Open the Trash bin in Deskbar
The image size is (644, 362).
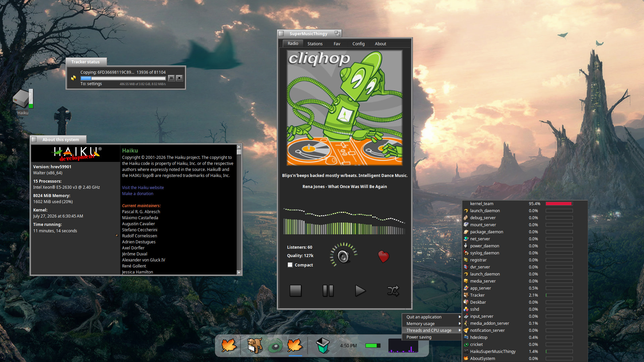tap(323, 345)
